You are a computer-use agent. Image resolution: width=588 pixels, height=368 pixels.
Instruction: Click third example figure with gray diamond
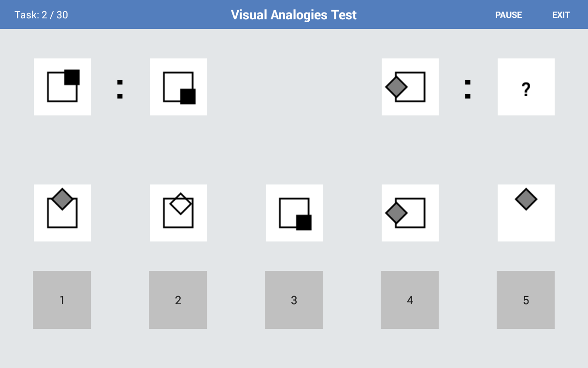[x=410, y=87]
